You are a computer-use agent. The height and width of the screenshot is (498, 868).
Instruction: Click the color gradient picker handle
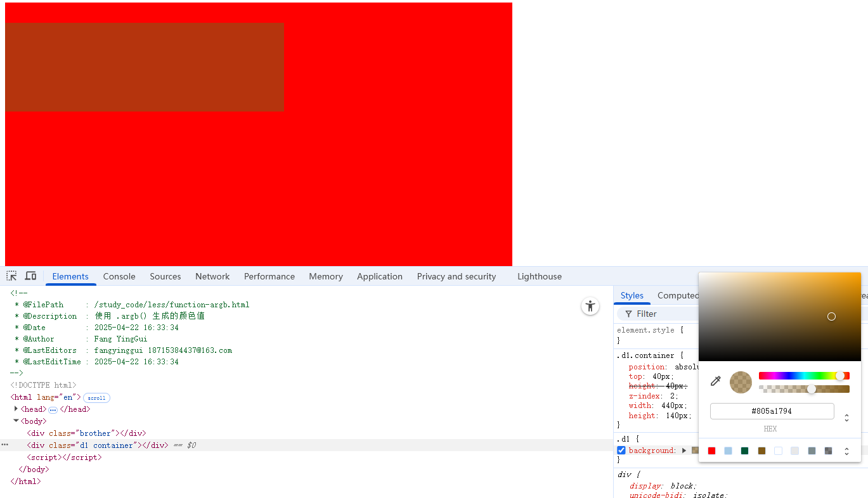pyautogui.click(x=831, y=316)
